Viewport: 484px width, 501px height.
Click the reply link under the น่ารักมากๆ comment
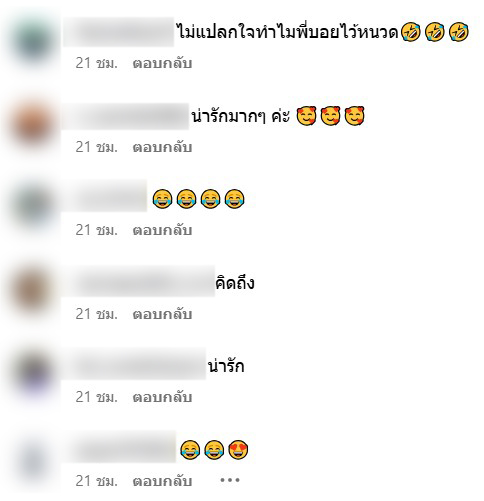tap(162, 147)
